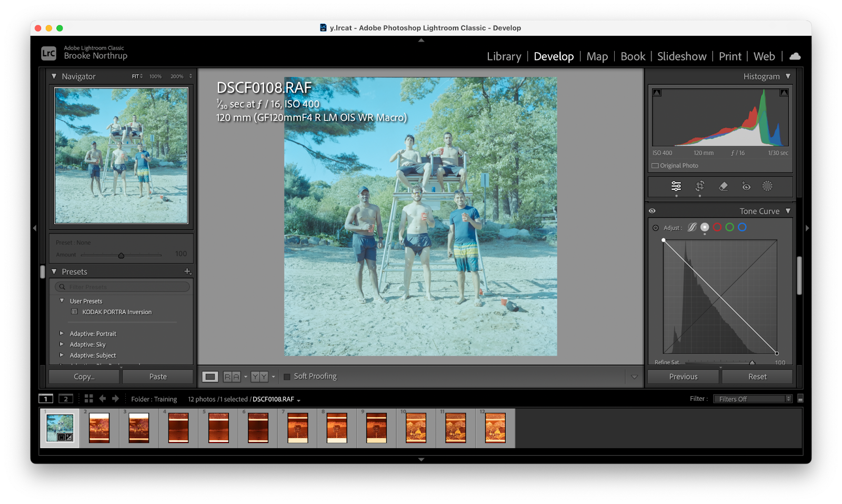Select the Blue channel curve
The width and height of the screenshot is (842, 504).
[743, 227]
